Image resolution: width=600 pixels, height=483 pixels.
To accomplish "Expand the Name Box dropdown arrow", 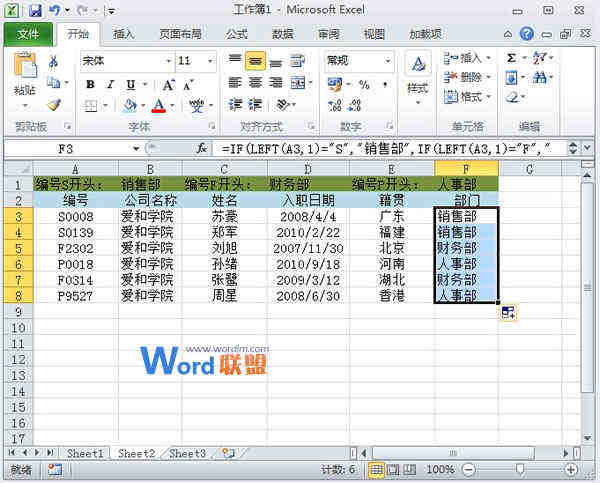I will [x=136, y=148].
